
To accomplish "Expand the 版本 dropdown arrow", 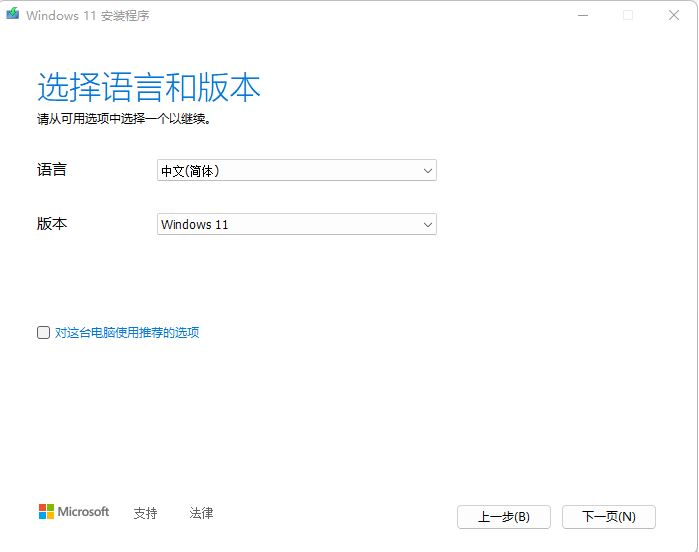I will (428, 225).
